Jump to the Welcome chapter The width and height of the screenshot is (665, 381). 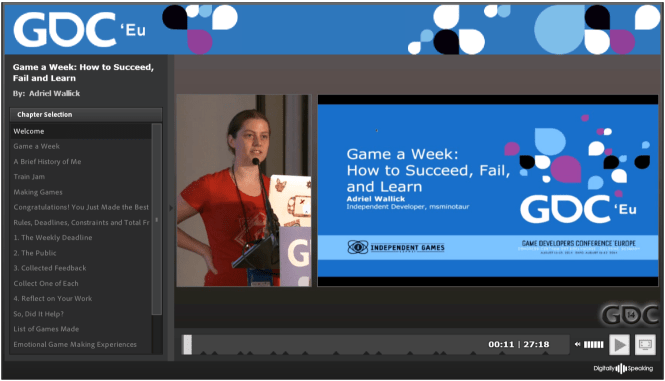coord(81,131)
